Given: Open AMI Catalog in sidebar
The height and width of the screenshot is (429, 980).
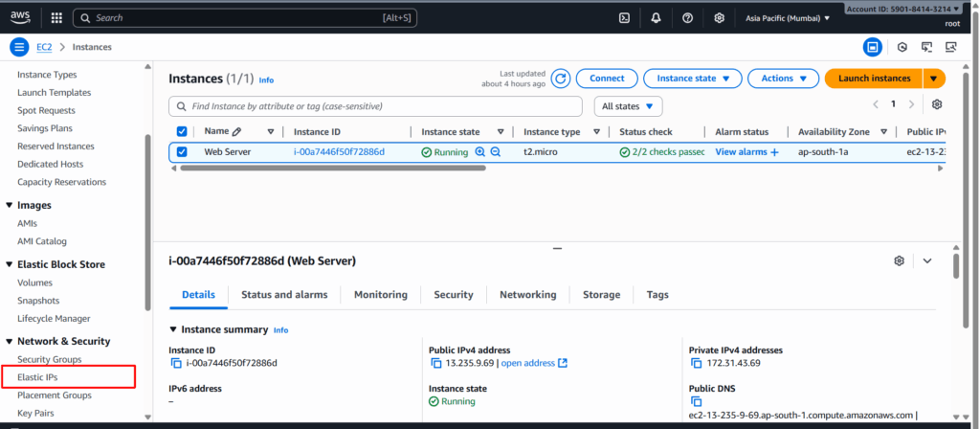Looking at the screenshot, I should 42,241.
